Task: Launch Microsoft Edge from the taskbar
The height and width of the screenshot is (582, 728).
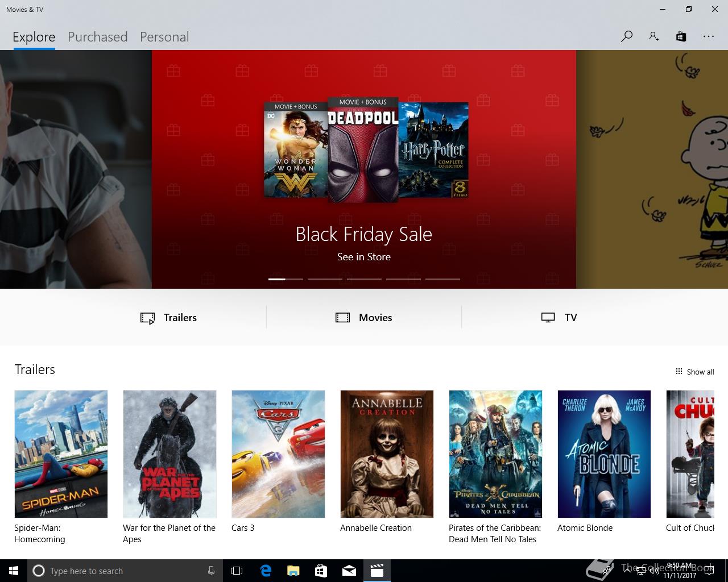Action: click(x=265, y=571)
